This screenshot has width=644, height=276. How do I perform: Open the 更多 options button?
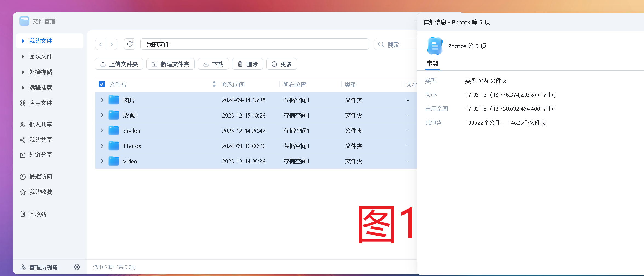pos(282,64)
